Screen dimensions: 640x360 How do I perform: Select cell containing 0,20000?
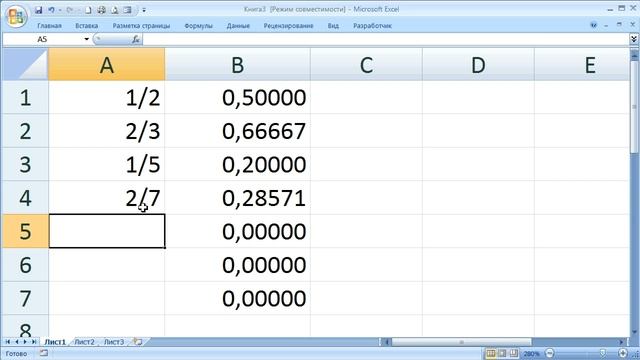click(238, 164)
